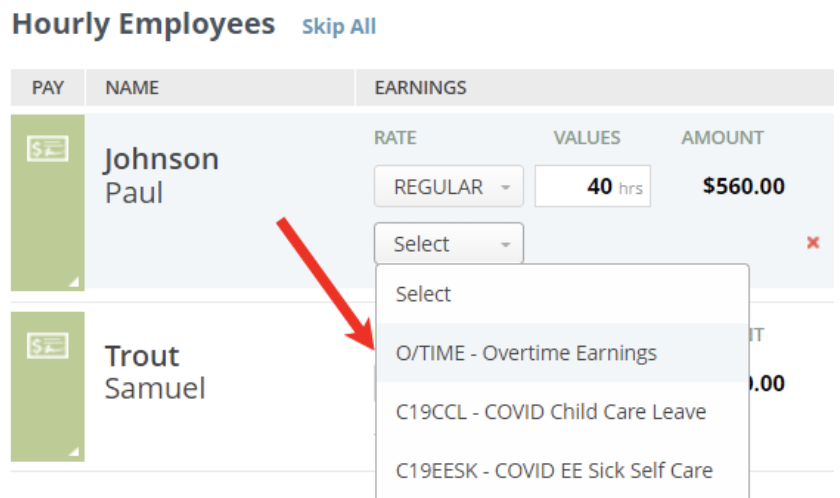Choose the blank Select option in list
Screen dimensions: 840x498
pos(424,294)
